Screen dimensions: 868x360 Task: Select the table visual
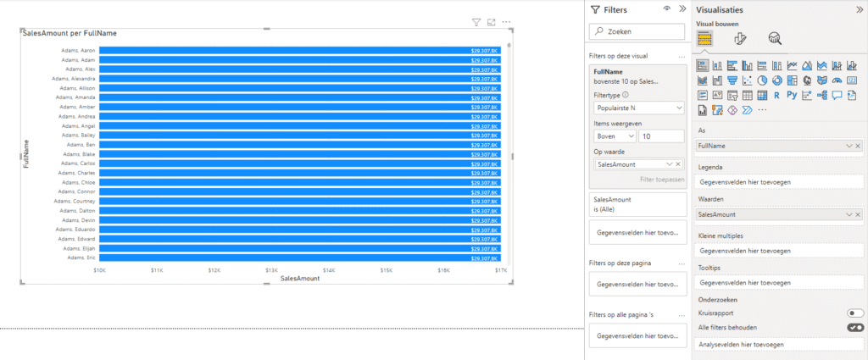(x=748, y=95)
